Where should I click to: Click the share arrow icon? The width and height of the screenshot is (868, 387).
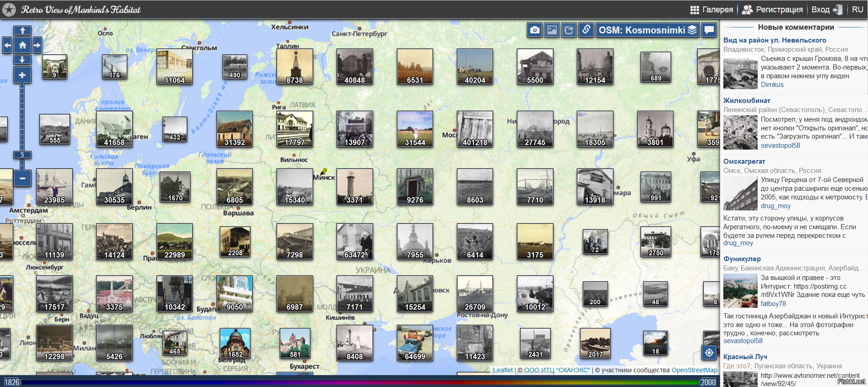click(569, 30)
